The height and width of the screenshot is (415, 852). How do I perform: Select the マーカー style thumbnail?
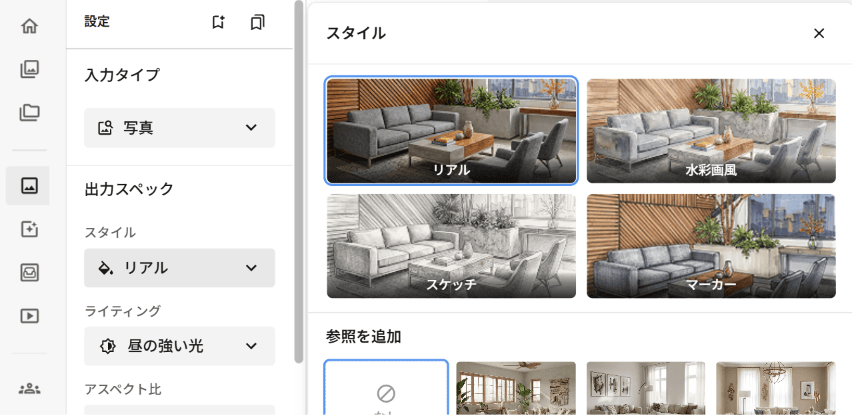tap(711, 246)
